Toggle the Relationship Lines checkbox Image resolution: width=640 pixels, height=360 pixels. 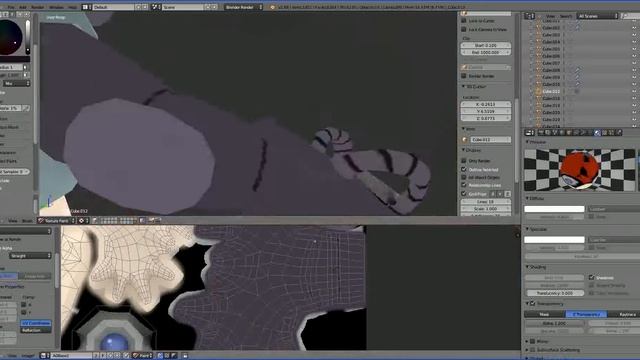[x=464, y=185]
